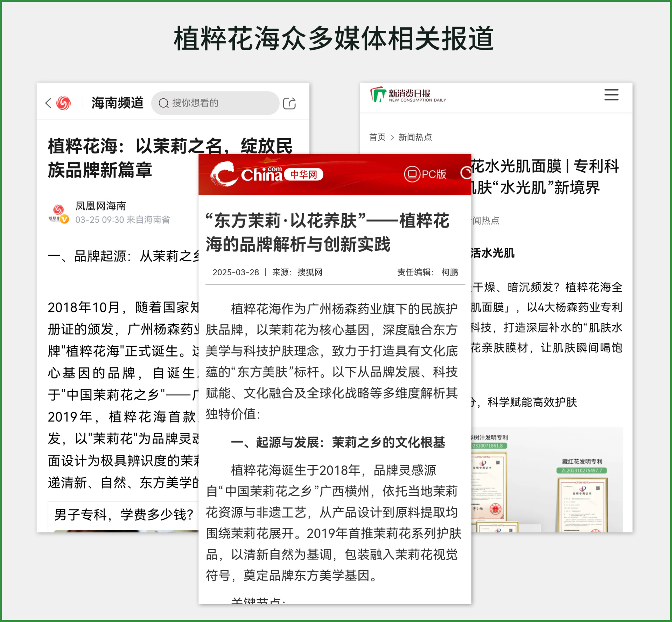Screen dimensions: 672x622
Task: Open the ad 男子专科，学费多少钱?
Action: coord(124,515)
